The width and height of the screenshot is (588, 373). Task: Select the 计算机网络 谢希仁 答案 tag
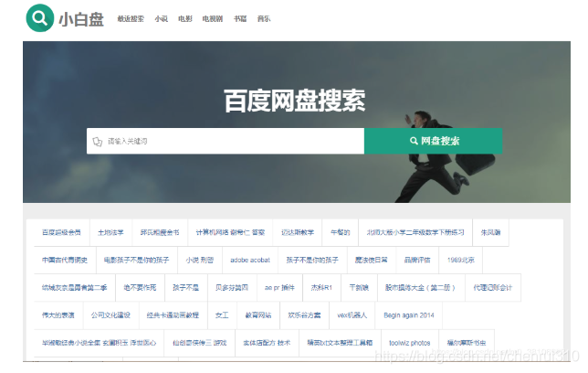pyautogui.click(x=230, y=232)
